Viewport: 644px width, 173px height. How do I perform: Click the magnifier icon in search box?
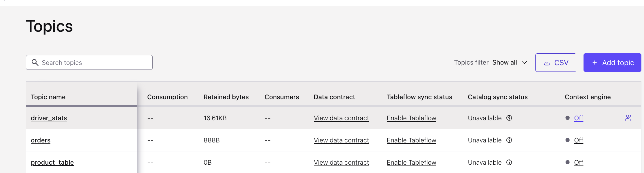point(35,63)
